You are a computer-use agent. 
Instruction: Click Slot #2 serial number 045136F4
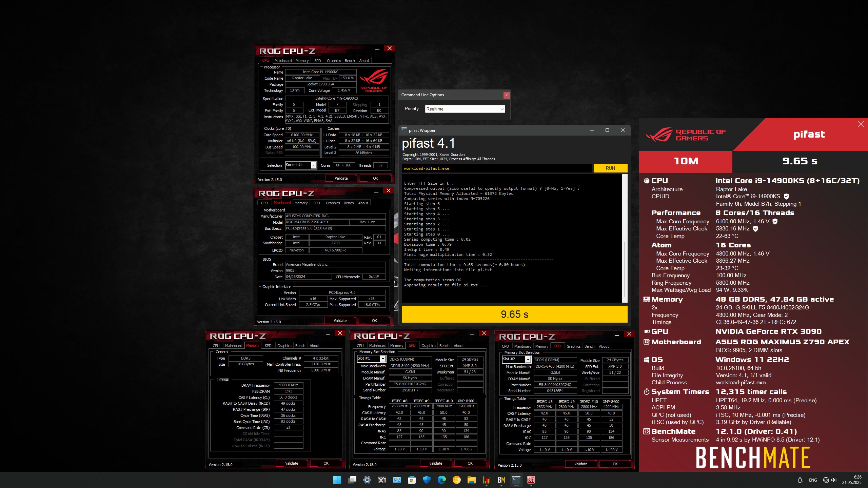[x=555, y=391]
